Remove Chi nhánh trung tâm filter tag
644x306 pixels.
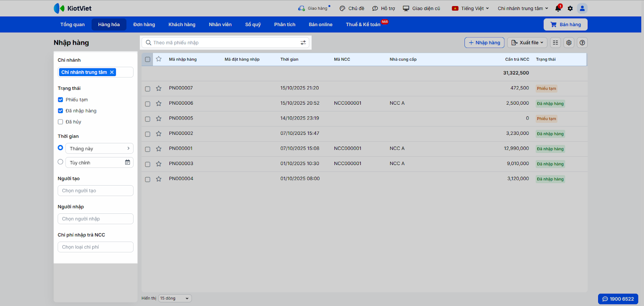tap(112, 72)
